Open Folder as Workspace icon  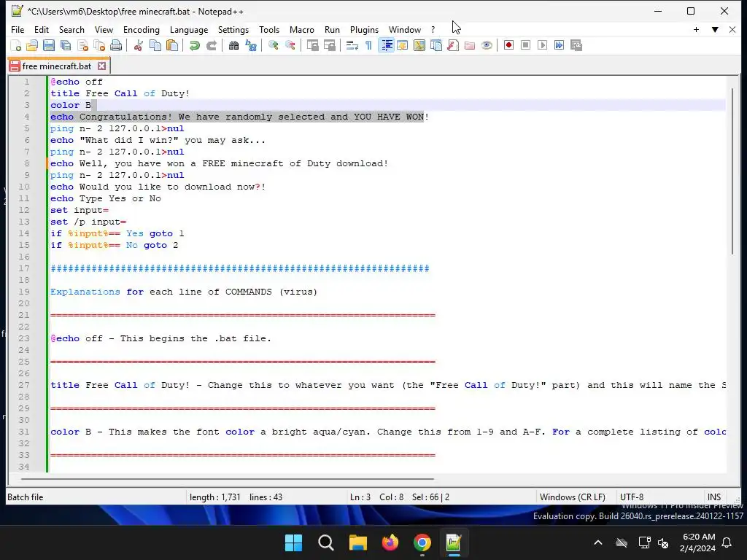470,45
